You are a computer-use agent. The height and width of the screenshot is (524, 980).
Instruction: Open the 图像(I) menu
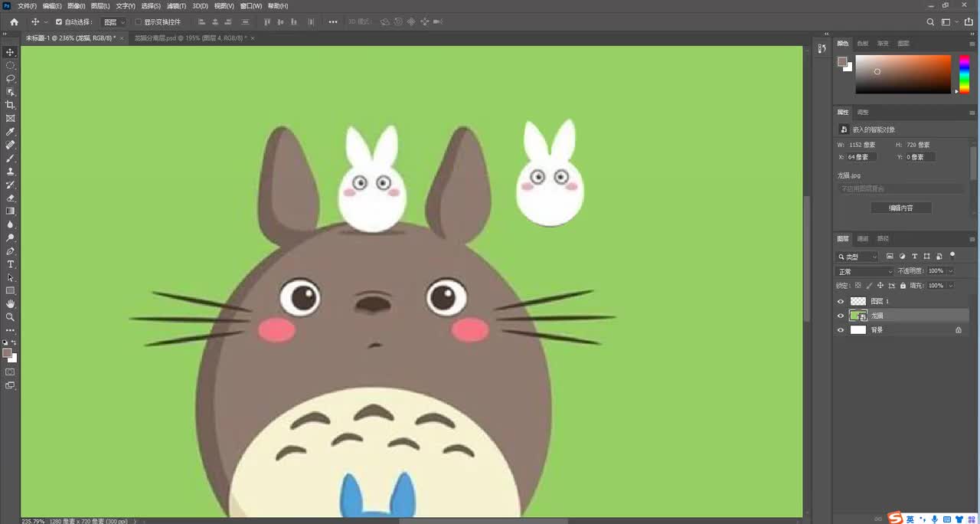click(x=76, y=5)
